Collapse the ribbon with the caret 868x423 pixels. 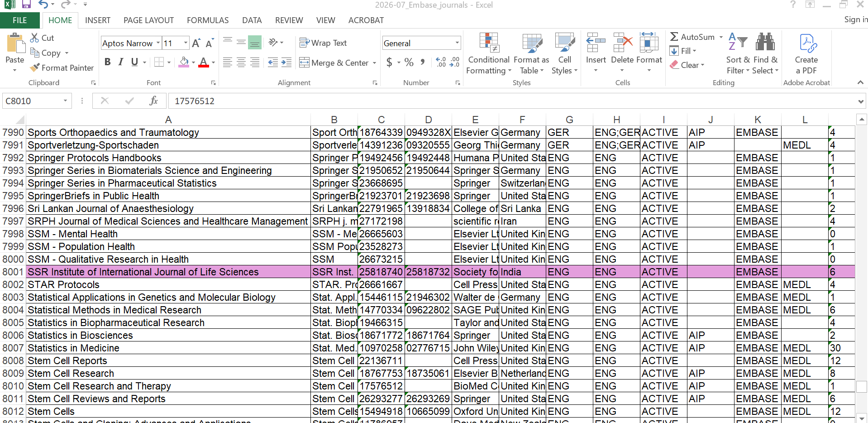click(860, 82)
